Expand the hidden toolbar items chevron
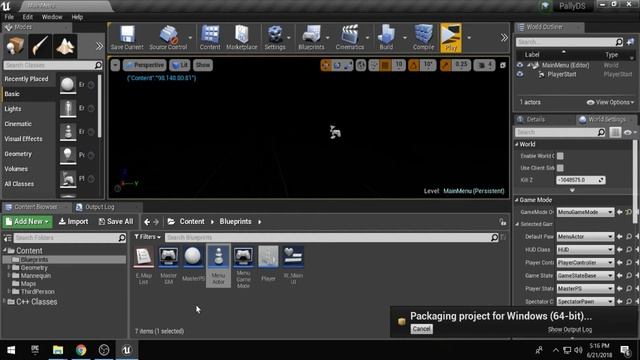640x360 pixels. coord(504,38)
